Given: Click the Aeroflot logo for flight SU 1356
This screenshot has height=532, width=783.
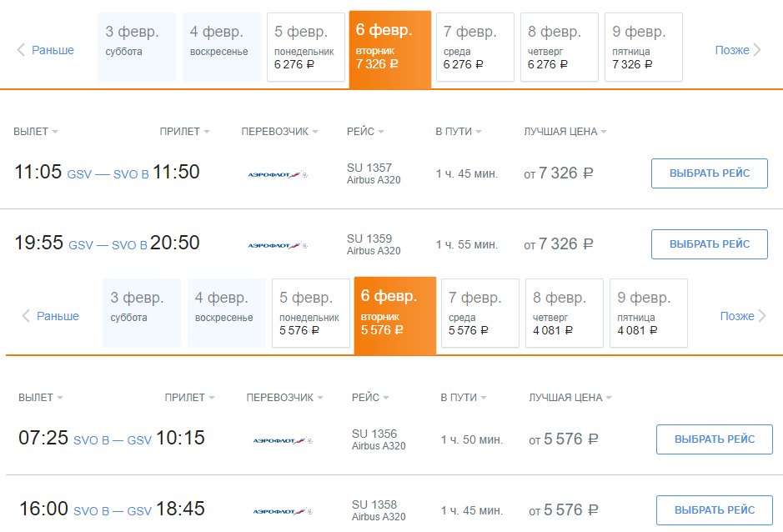Looking at the screenshot, I should pos(283,440).
